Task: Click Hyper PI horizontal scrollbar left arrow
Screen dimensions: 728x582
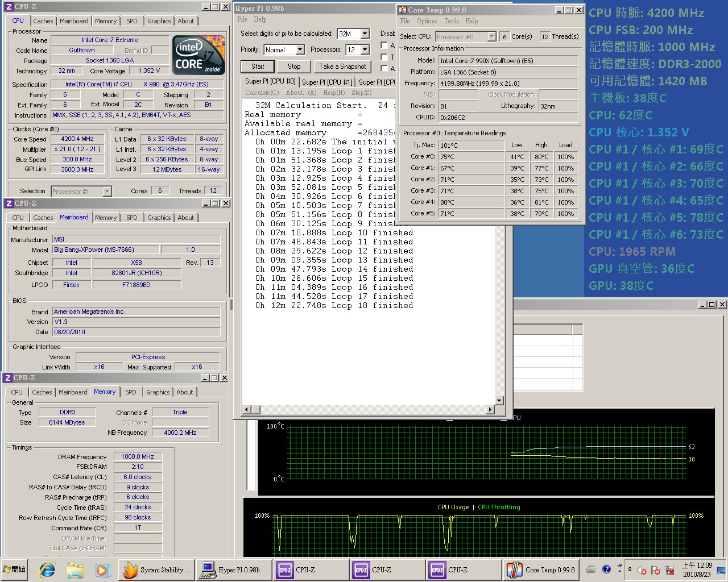Action: pos(247,409)
